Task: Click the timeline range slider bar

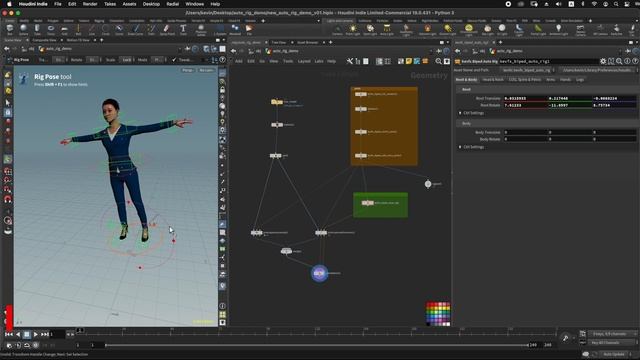Action: [x=317, y=345]
